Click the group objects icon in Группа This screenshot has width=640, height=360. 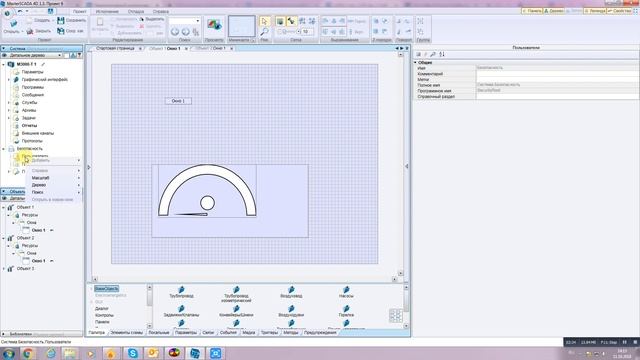pyautogui.click(x=420, y=21)
